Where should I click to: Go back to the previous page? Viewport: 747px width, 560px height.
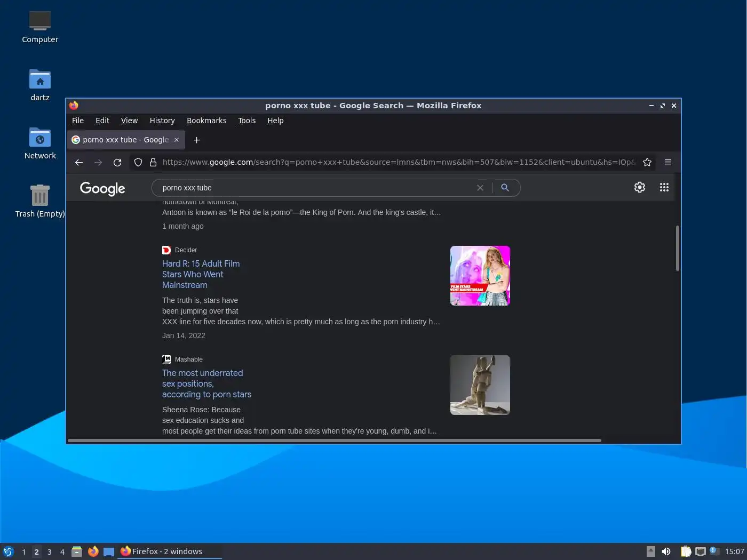tap(79, 162)
